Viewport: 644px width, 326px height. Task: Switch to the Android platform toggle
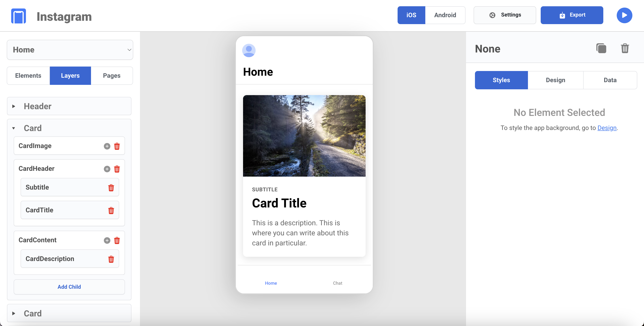445,15
